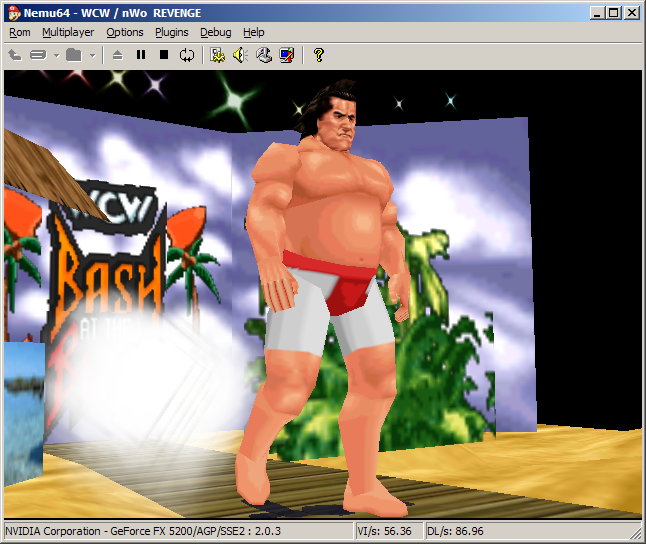The image size is (646, 544).
Task: Pause the emulation
Action: pyautogui.click(x=140, y=55)
